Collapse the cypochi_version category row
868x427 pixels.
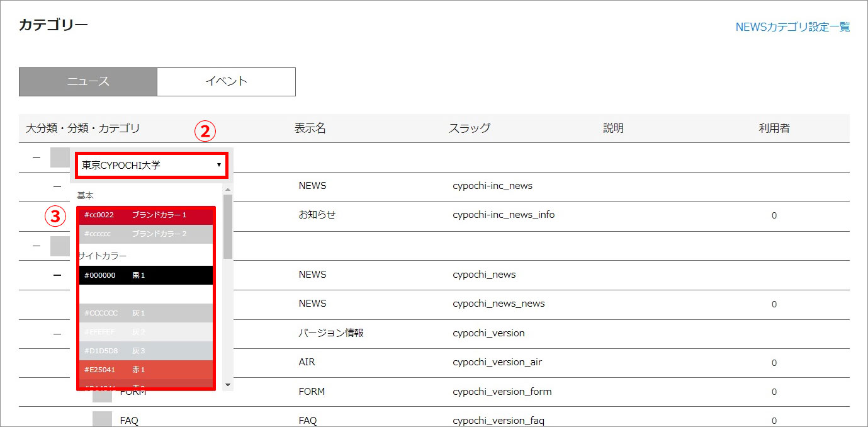coord(57,333)
